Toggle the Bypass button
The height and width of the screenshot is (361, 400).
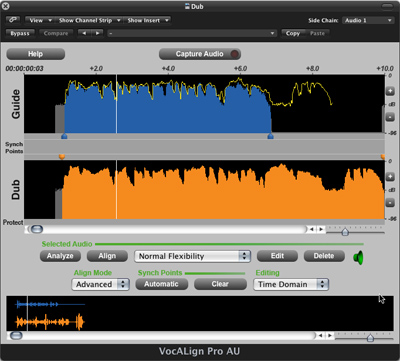[20, 33]
